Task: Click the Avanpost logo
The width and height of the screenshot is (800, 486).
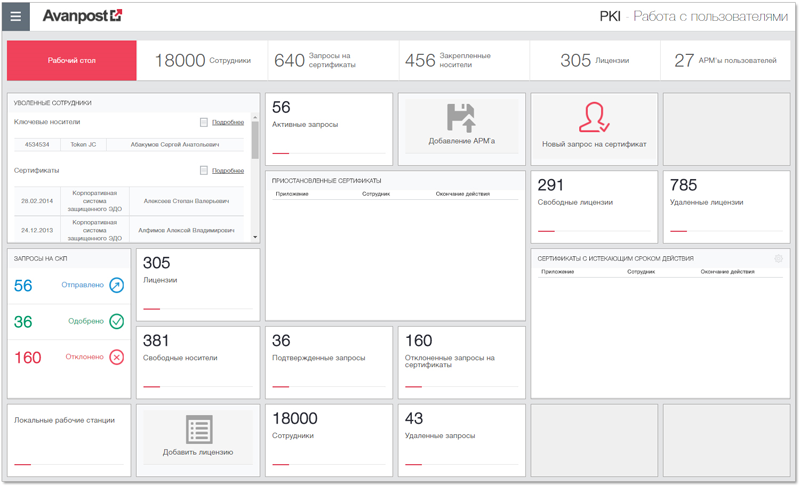Action: (x=82, y=16)
